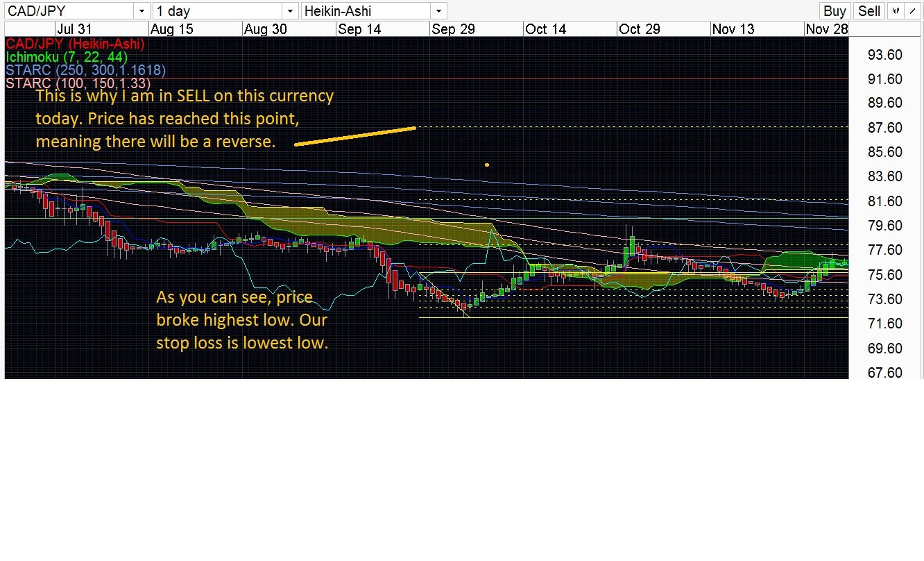Click the Aug 30 date label
This screenshot has height=561, width=924.
pos(266,29)
